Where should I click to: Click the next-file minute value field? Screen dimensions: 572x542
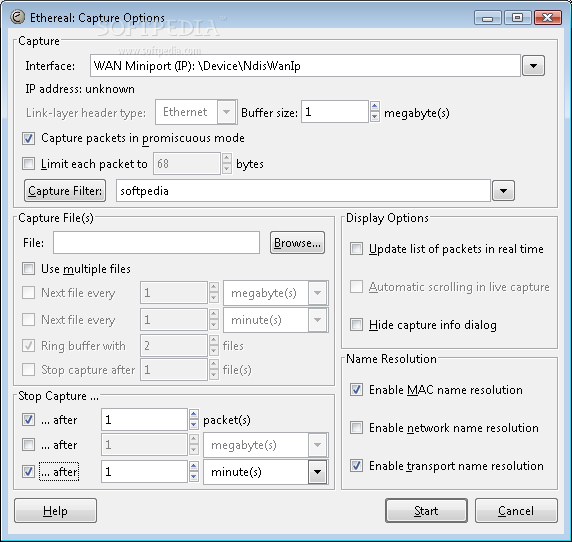pos(174,320)
